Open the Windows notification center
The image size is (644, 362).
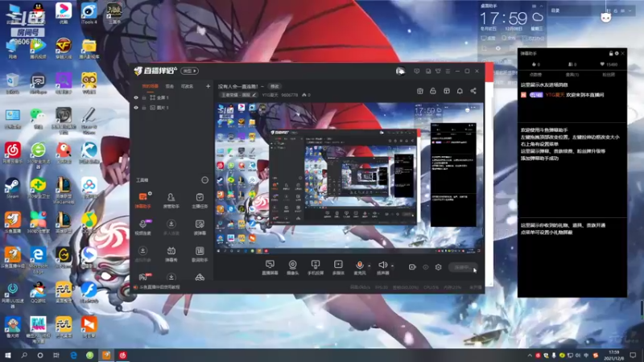(633, 355)
